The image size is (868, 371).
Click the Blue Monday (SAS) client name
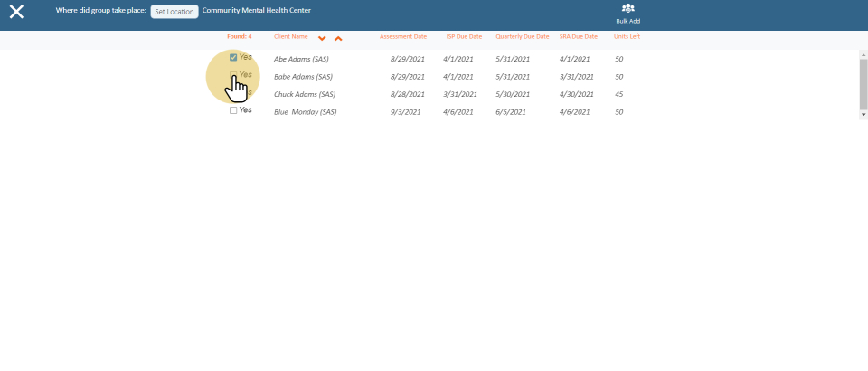pos(305,112)
